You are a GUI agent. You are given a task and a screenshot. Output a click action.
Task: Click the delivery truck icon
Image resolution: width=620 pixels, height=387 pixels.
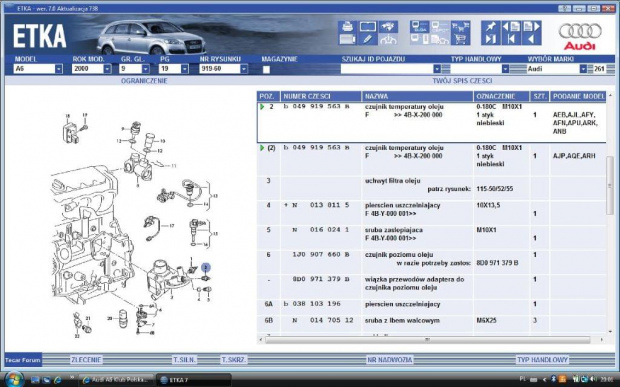click(x=440, y=39)
